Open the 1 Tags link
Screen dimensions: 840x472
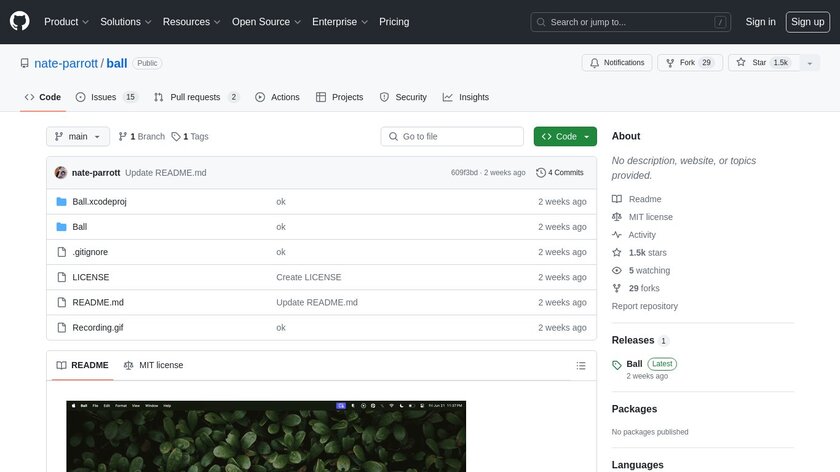click(x=190, y=136)
